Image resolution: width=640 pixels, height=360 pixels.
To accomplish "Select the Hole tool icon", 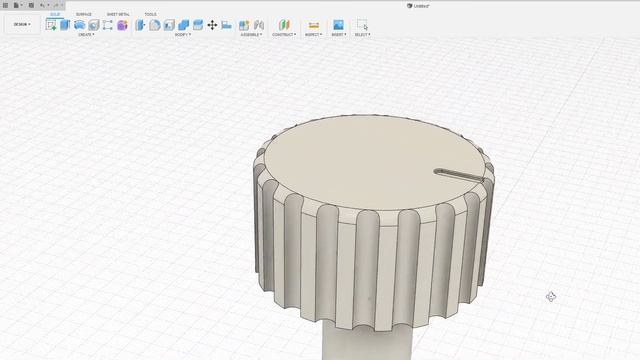I will (x=94, y=25).
